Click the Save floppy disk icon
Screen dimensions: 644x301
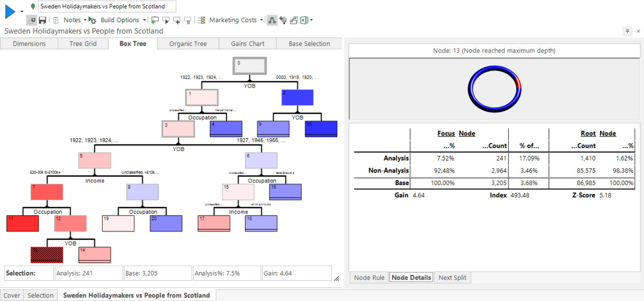pyautogui.click(x=42, y=20)
